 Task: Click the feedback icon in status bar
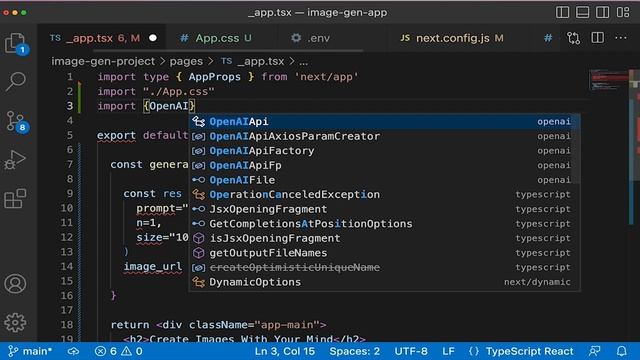pyautogui.click(x=595, y=351)
